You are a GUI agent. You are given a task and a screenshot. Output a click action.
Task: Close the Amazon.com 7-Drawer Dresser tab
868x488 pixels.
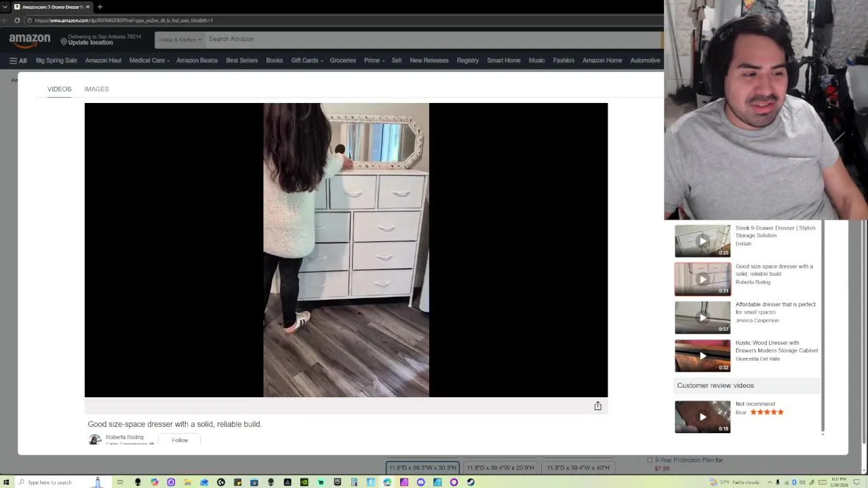click(x=87, y=7)
